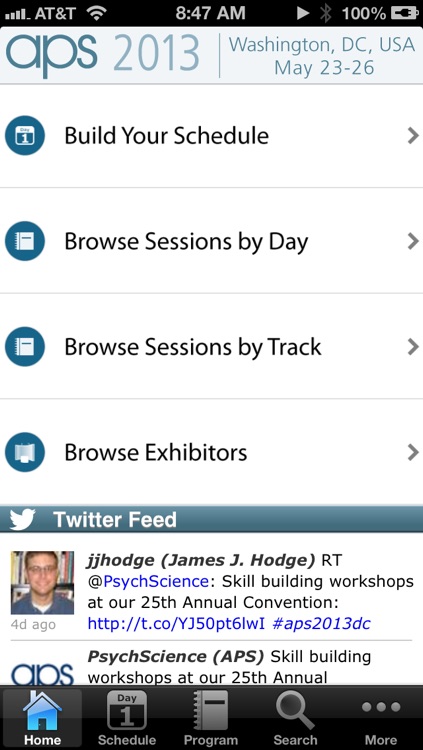Open chevron next to Build Your Schedule
Viewport: 423px width, 750px height.
tap(413, 136)
